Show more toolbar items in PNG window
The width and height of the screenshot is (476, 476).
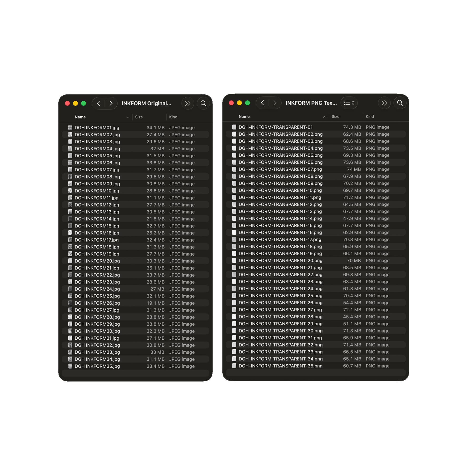(x=384, y=103)
